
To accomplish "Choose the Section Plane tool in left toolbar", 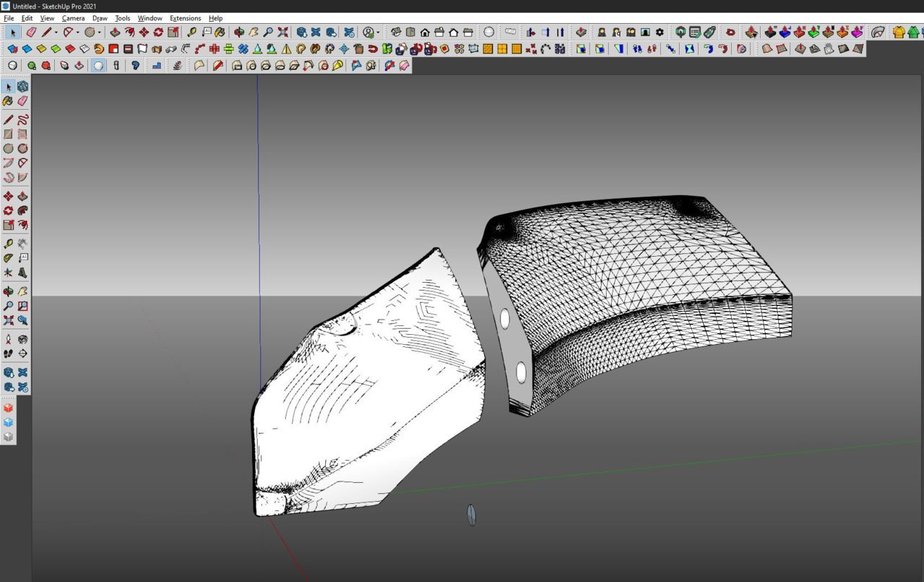I will click(x=22, y=354).
